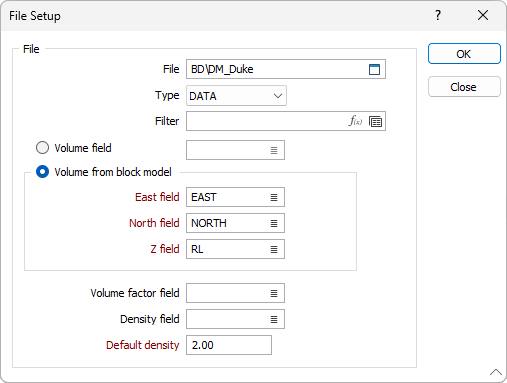Viewport: 507px width, 383px height.
Task: Open field list icon for Volume factor field
Action: pos(274,293)
